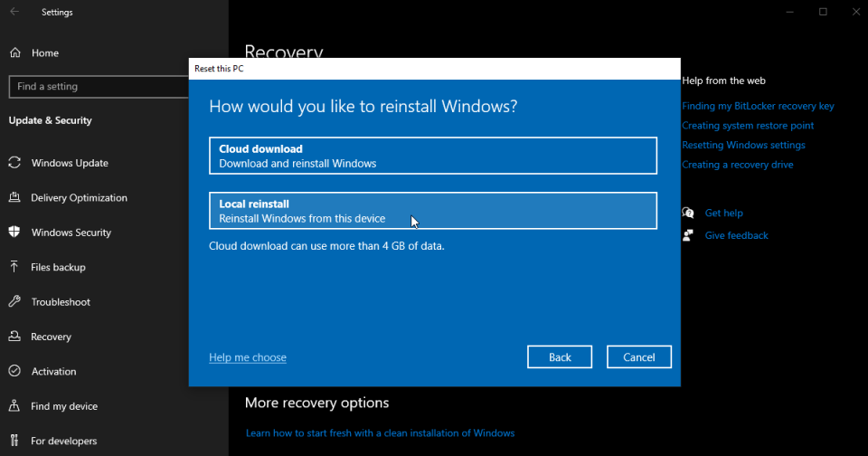Click the Troubleshoot wrench icon
Image resolution: width=868 pixels, height=456 pixels.
(15, 301)
